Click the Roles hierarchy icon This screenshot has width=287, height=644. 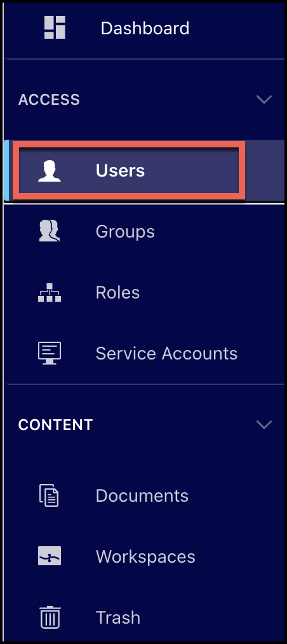[50, 292]
